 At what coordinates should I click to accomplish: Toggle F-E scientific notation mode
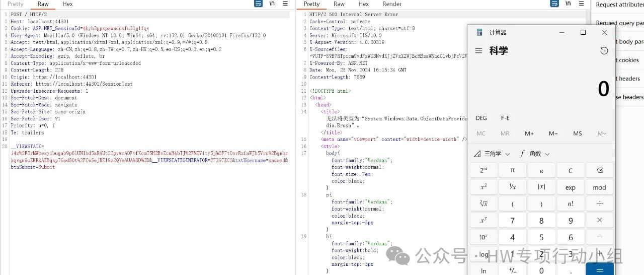505,118
